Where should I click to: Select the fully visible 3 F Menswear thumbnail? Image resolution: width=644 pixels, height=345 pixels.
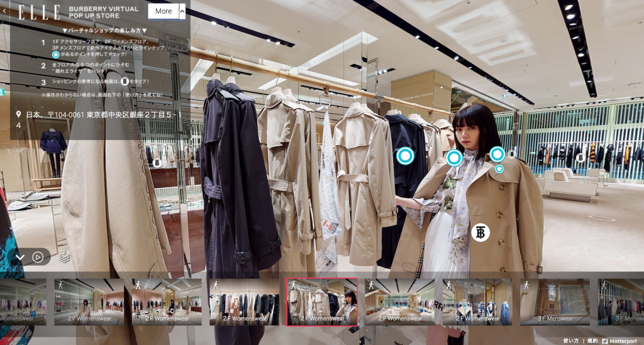(x=555, y=302)
